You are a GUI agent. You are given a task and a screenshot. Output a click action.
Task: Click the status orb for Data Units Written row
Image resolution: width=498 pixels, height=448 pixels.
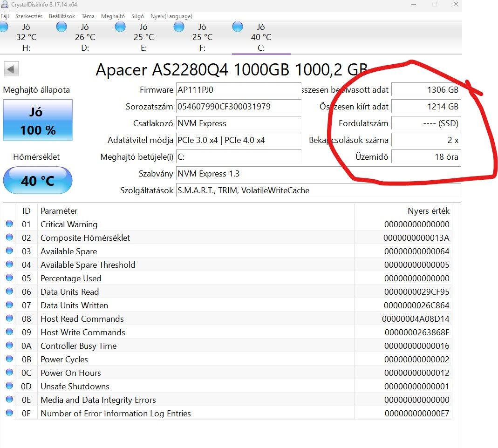pyautogui.click(x=9, y=305)
